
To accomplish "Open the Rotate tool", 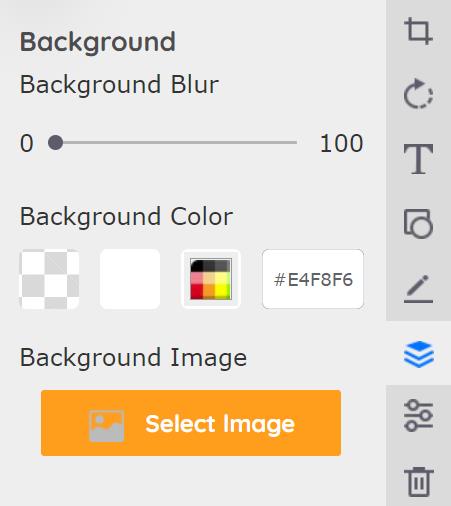I will 418,94.
